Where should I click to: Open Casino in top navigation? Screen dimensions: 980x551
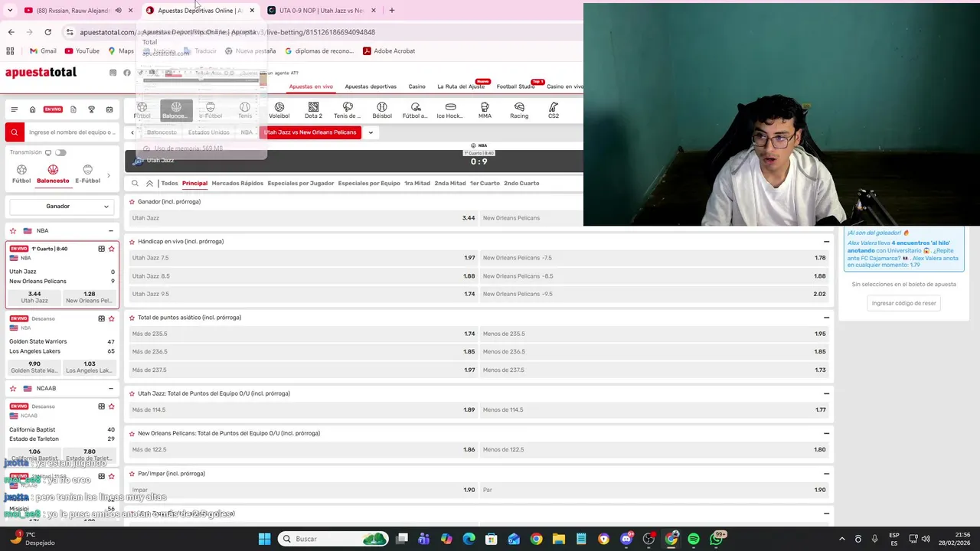416,86
